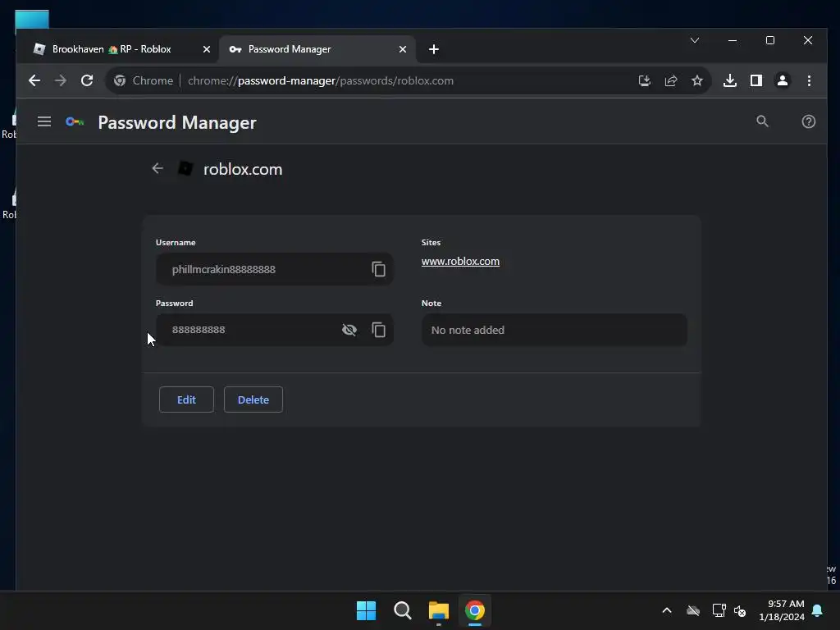Open the notification bell

pos(818,610)
